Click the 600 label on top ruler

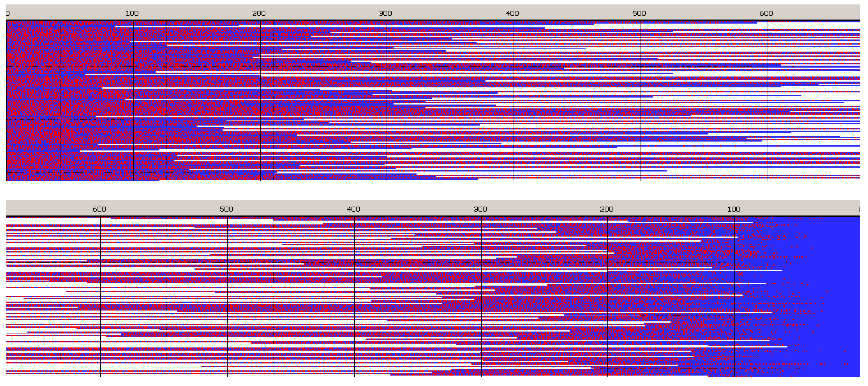pyautogui.click(x=766, y=13)
